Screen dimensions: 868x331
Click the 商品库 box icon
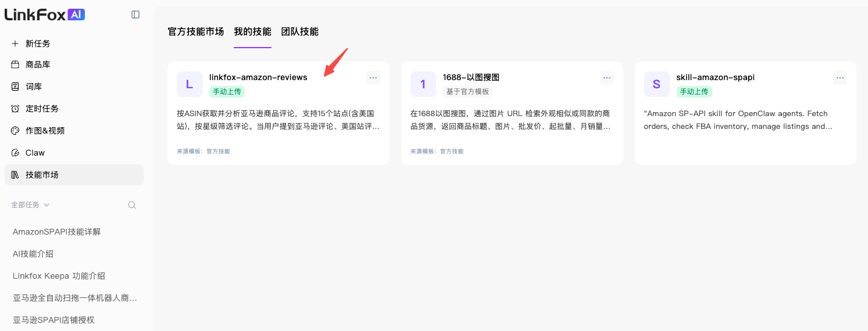[x=15, y=64]
